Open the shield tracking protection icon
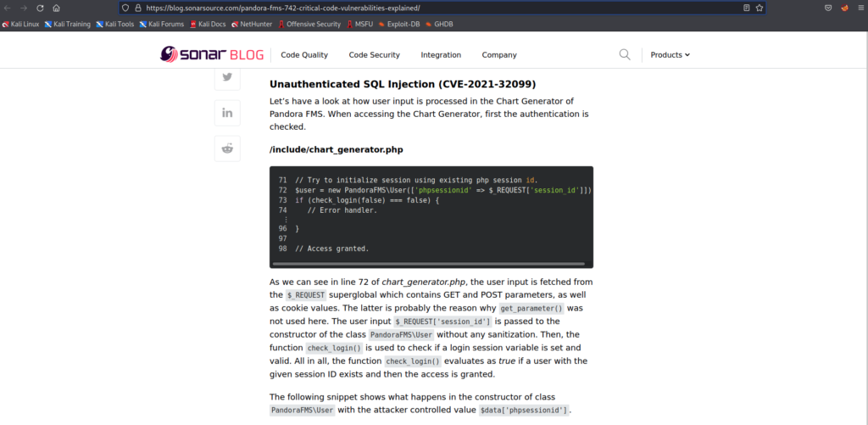 point(125,8)
